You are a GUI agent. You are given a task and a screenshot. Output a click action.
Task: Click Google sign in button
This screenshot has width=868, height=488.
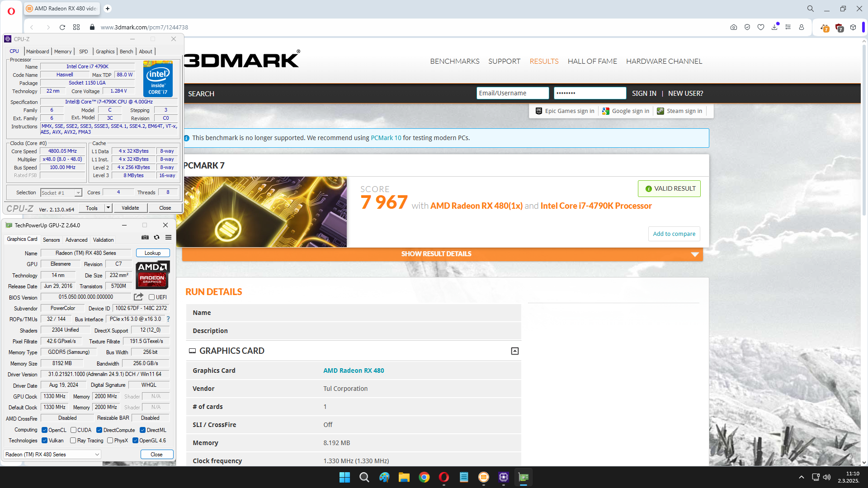pos(626,111)
